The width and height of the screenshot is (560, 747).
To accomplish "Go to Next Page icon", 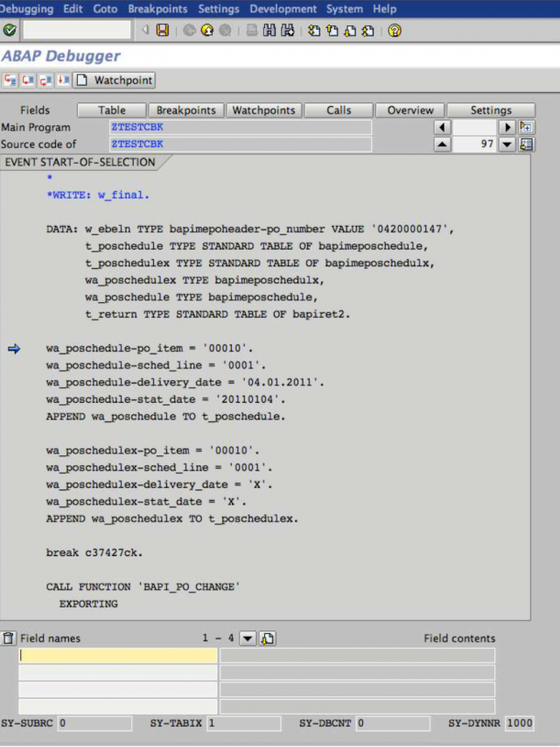I will click(x=349, y=31).
